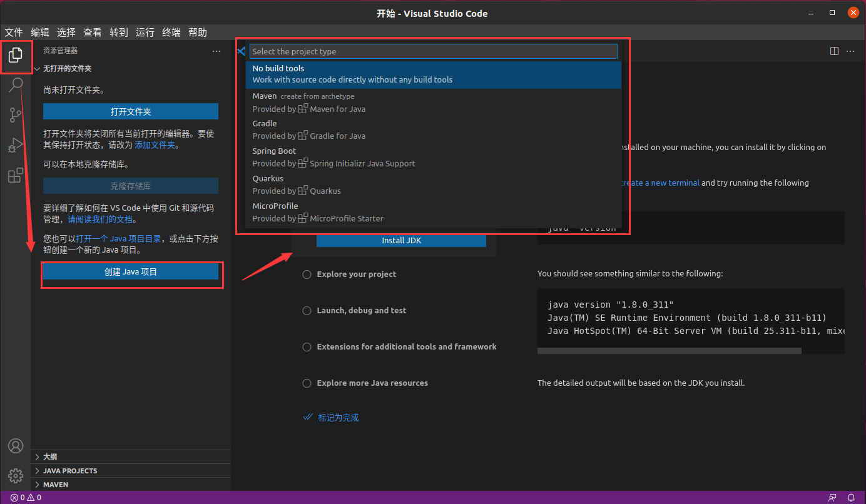
Task: Open the 请阅读我们的文档 link
Action: pos(100,219)
